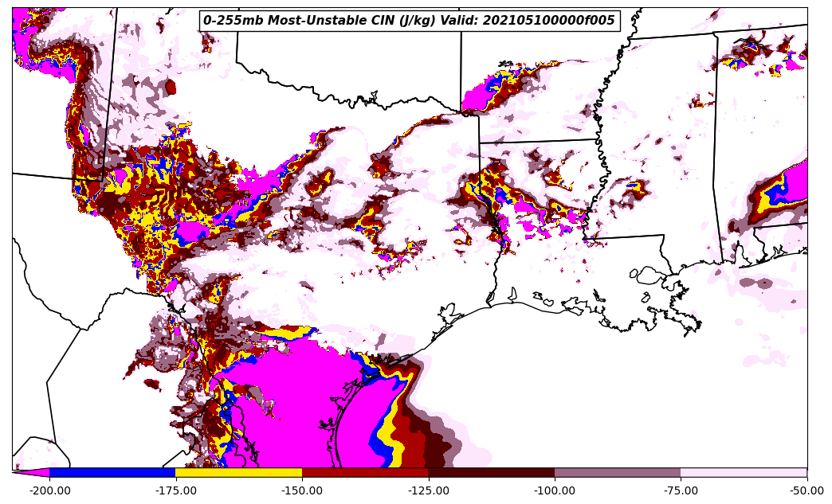Click the yellow segment of the colorbar

[x=238, y=472]
